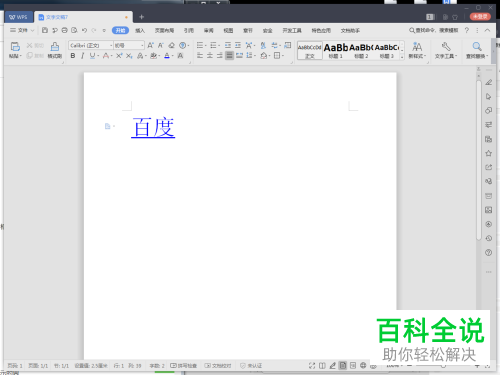Click the Paste clipboard icon
The width and height of the screenshot is (500, 375).
coord(15,47)
